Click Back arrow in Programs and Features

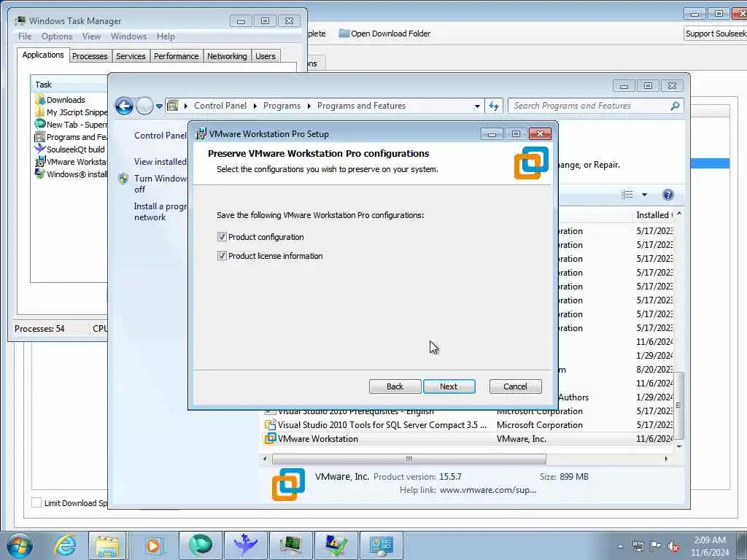click(x=124, y=106)
